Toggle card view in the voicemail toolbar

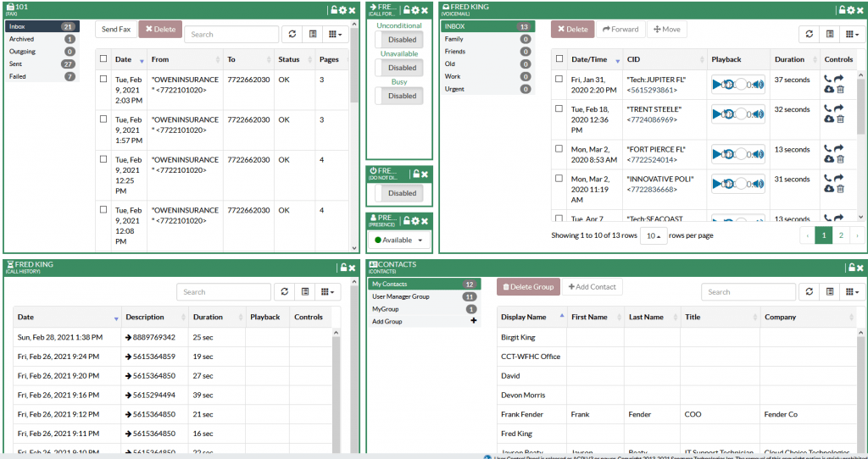tap(829, 34)
